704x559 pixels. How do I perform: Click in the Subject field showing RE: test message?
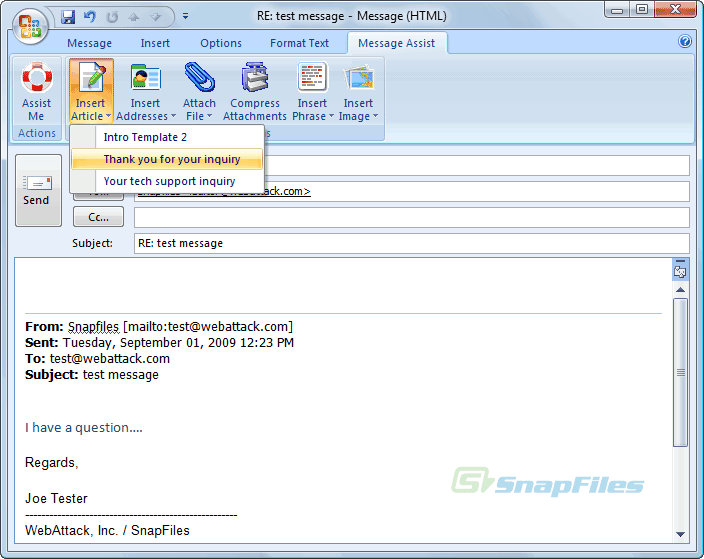pyautogui.click(x=411, y=243)
